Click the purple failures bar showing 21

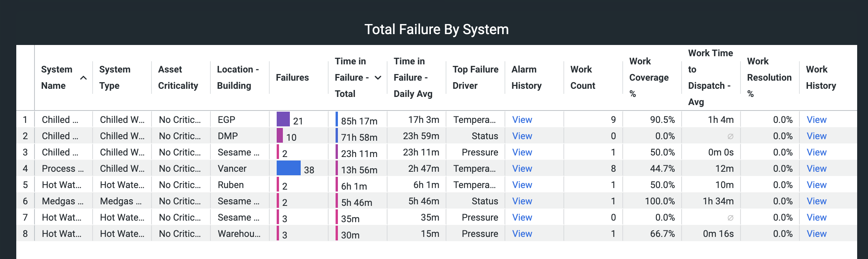[283, 119]
